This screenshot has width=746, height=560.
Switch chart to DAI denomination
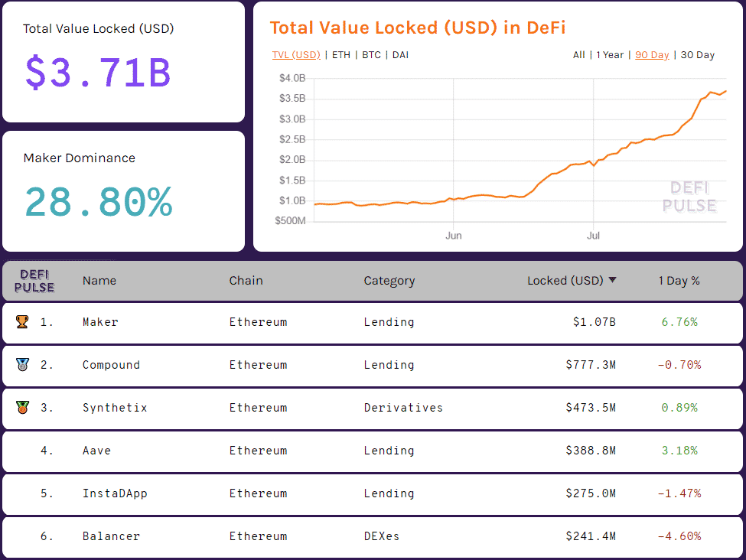[400, 55]
